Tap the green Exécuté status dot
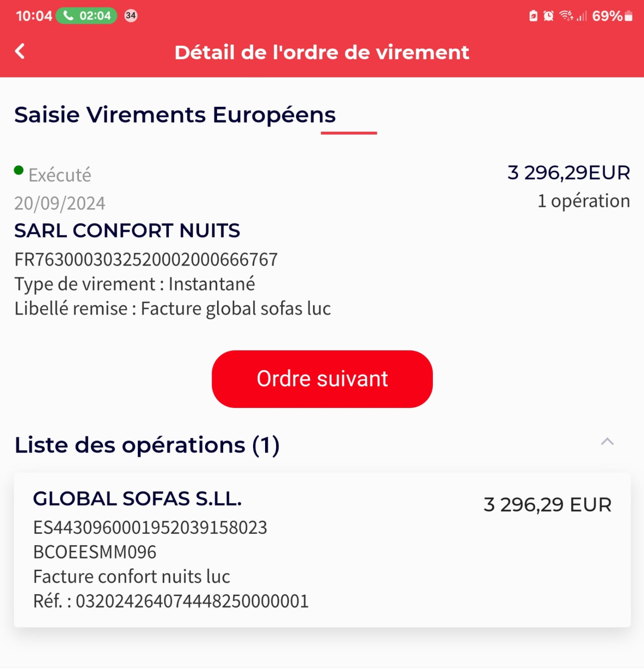Screen dimensions: 644x671 point(19,171)
